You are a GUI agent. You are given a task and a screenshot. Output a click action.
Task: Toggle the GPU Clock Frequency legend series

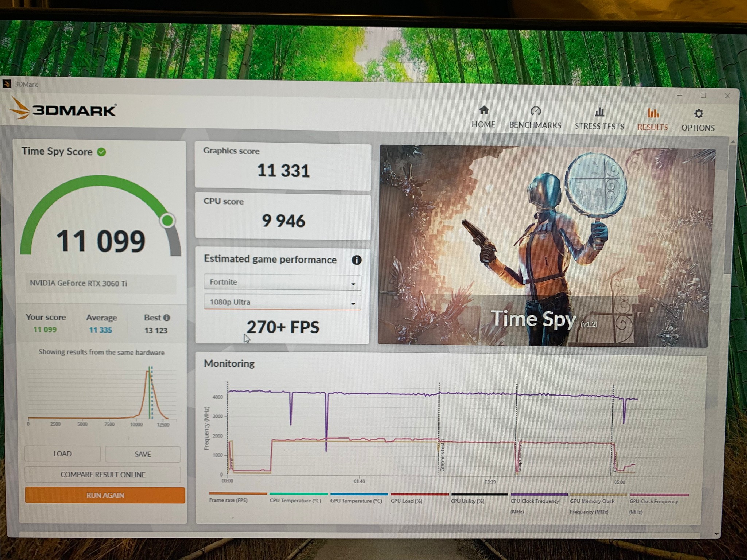(659, 504)
